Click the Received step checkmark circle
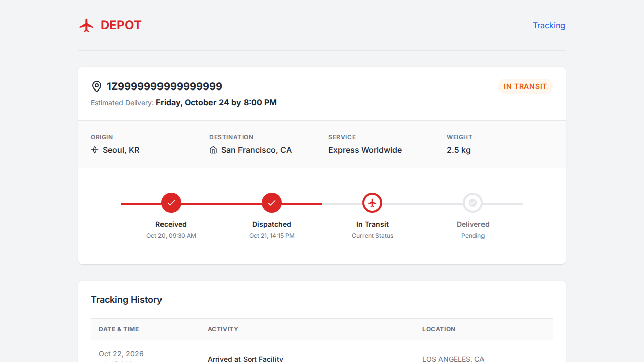The height and width of the screenshot is (362, 644). (x=171, y=203)
